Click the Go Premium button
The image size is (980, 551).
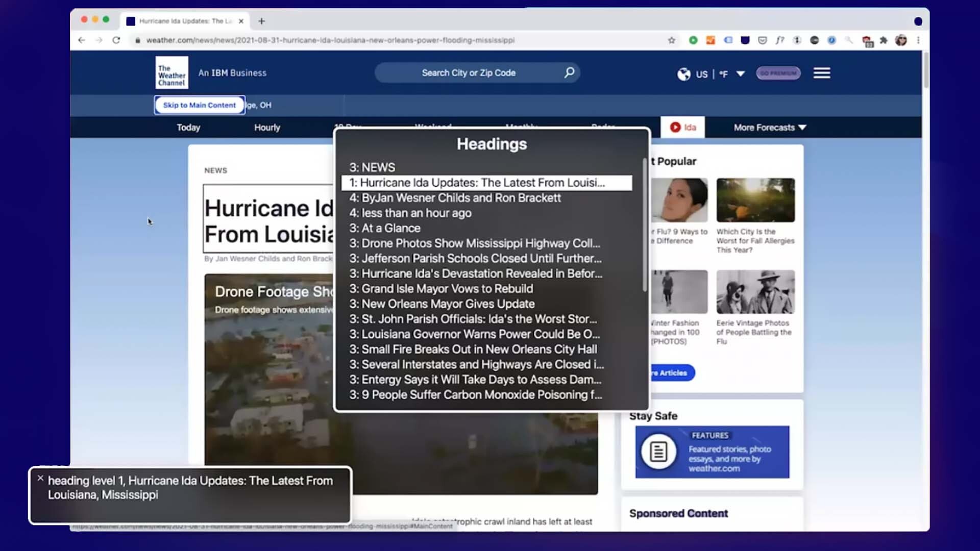tap(778, 73)
